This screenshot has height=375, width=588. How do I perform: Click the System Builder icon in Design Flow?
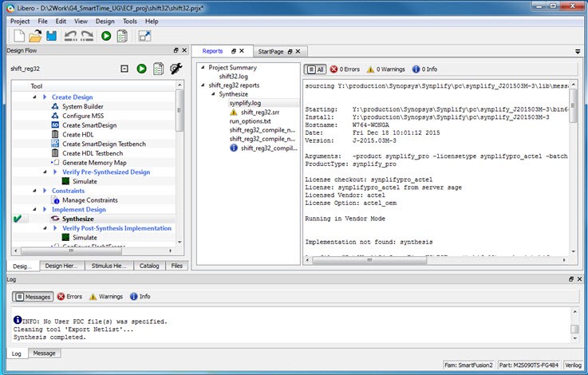(x=55, y=106)
